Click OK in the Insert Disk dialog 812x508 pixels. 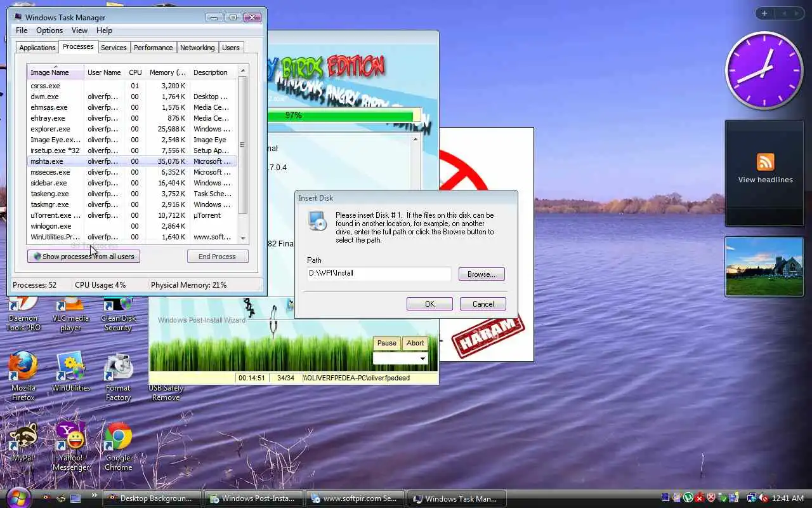429,304
